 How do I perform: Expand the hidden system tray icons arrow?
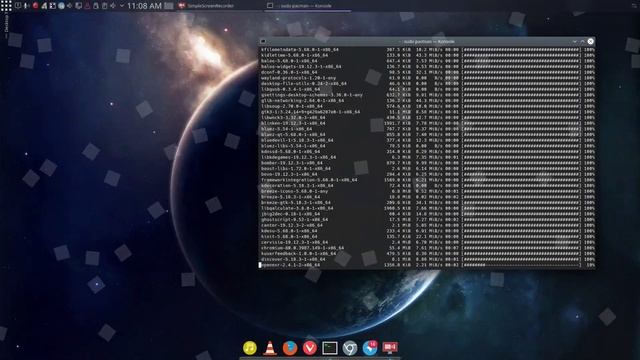tap(122, 6)
